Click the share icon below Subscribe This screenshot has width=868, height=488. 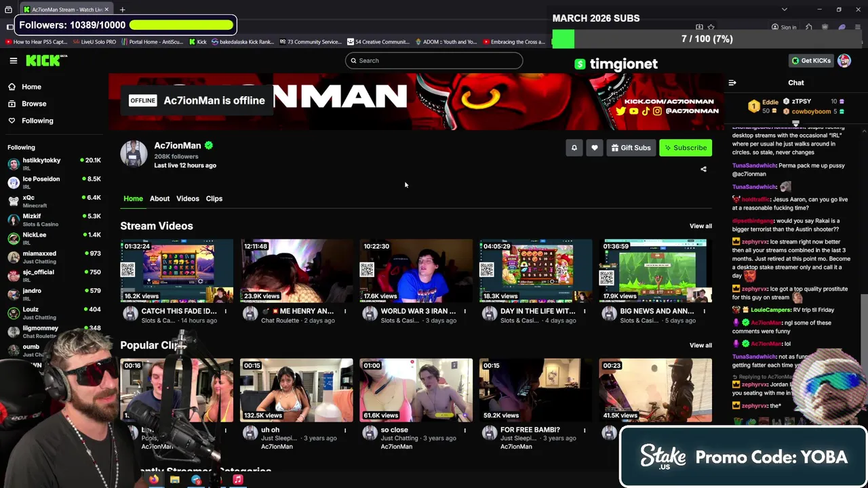(x=703, y=169)
